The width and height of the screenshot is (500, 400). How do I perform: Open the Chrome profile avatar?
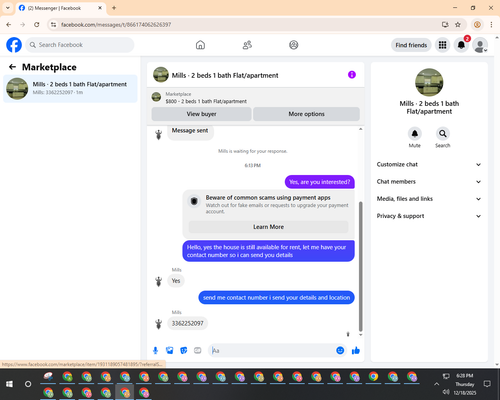pyautogui.click(x=477, y=25)
